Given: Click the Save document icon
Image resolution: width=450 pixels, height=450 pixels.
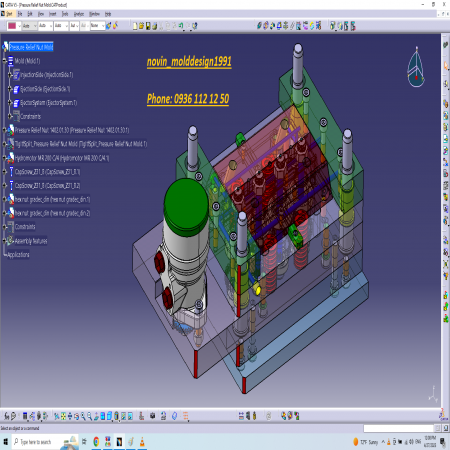Looking at the screenshot, I should click(148, 26).
